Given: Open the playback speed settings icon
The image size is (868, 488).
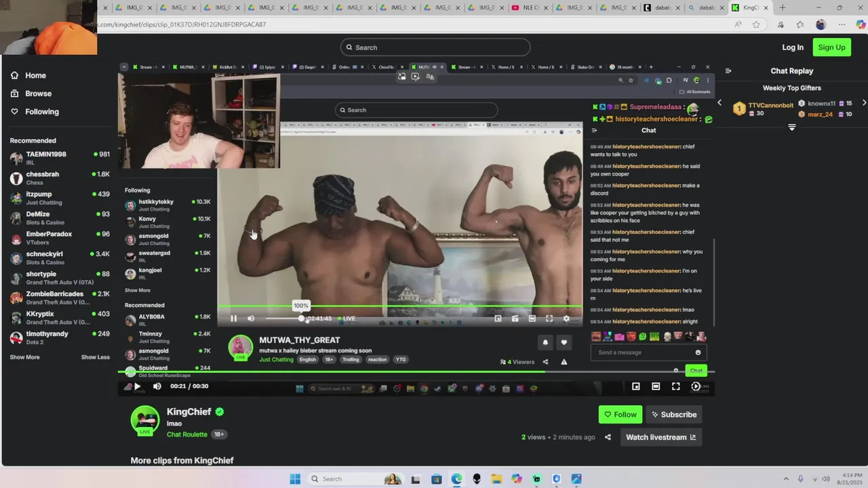Looking at the screenshot, I should [696, 386].
